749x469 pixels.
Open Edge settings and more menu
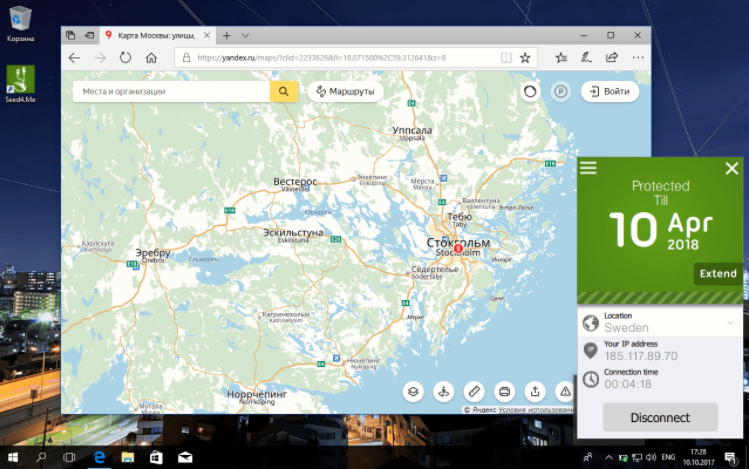(638, 58)
